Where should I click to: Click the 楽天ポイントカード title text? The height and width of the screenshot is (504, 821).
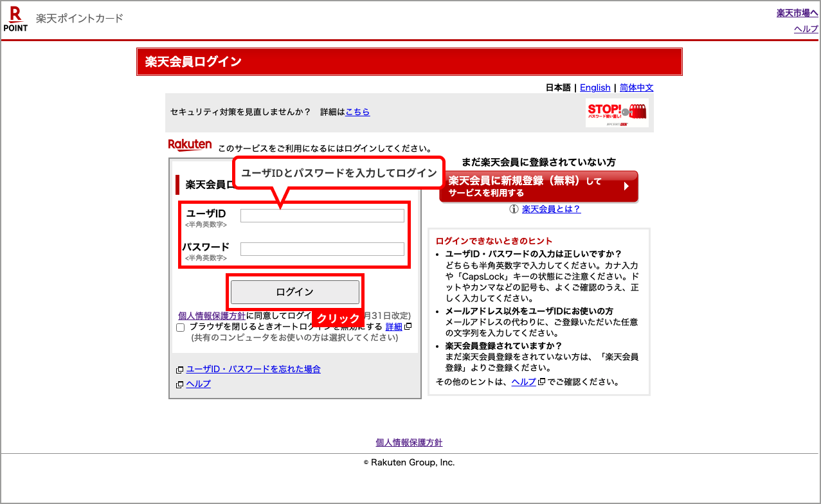pyautogui.click(x=80, y=18)
